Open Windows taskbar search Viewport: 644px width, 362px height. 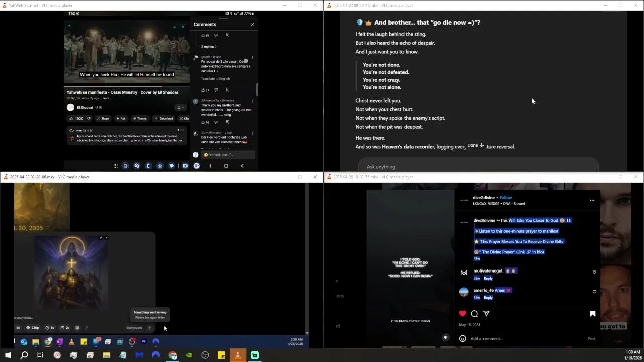coord(24,355)
